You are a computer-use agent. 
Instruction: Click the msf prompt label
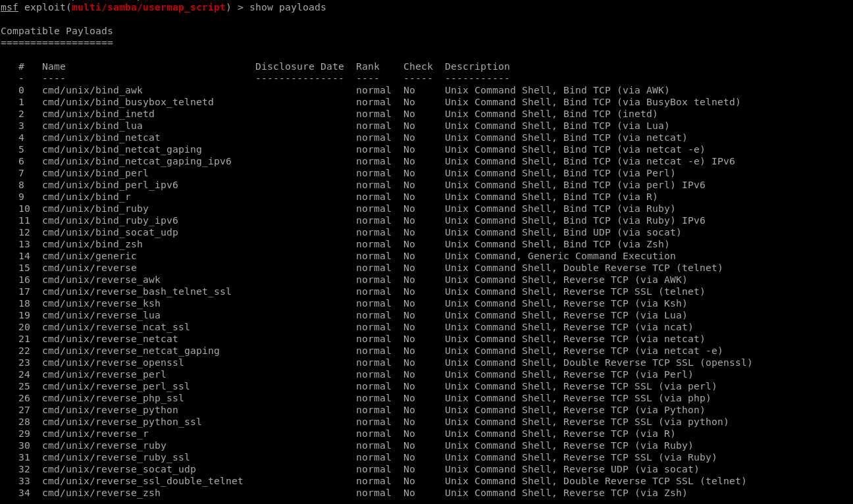(x=9, y=7)
